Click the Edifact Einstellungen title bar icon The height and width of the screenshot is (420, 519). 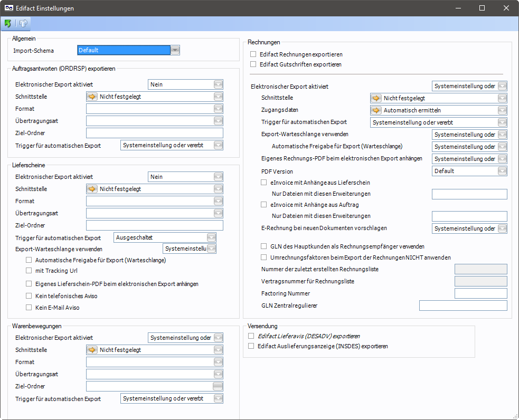pyautogui.click(x=9, y=8)
